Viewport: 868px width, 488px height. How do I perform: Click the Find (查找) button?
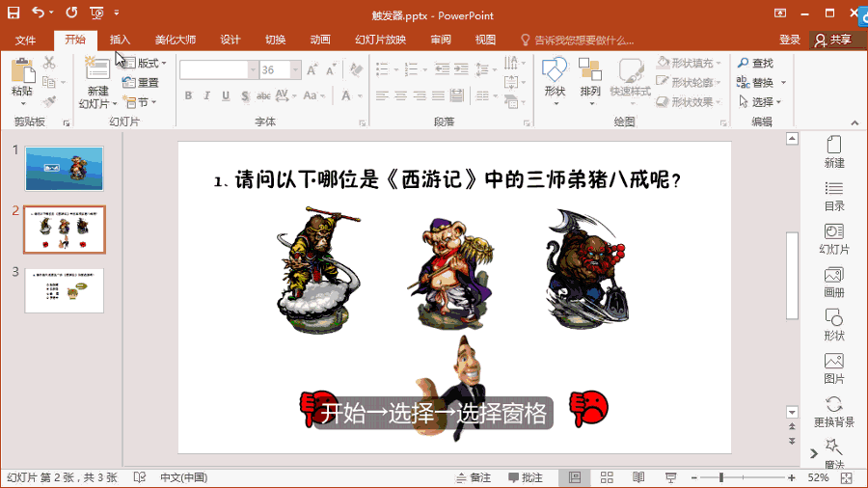[755, 63]
